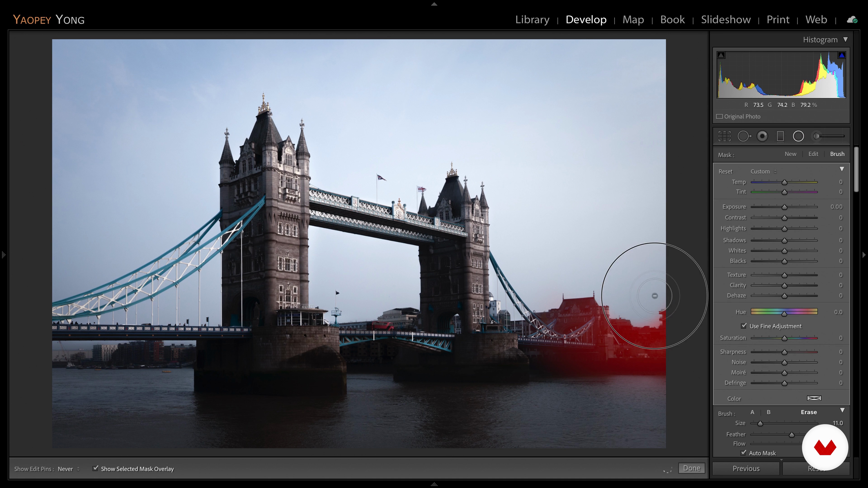Click Reset above effect sliders
The height and width of the screenshot is (488, 868).
pos(725,171)
